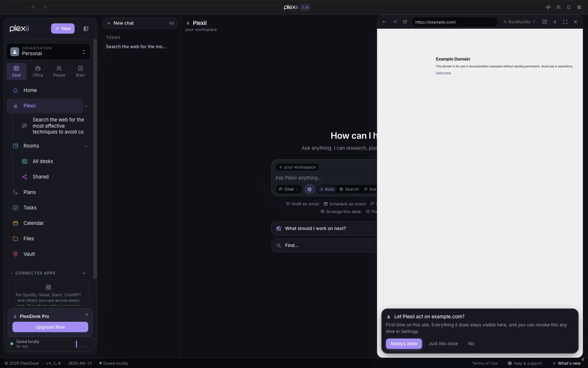This screenshot has width=588, height=368.
Task: Open Terms of Use link
Action: 485,364
